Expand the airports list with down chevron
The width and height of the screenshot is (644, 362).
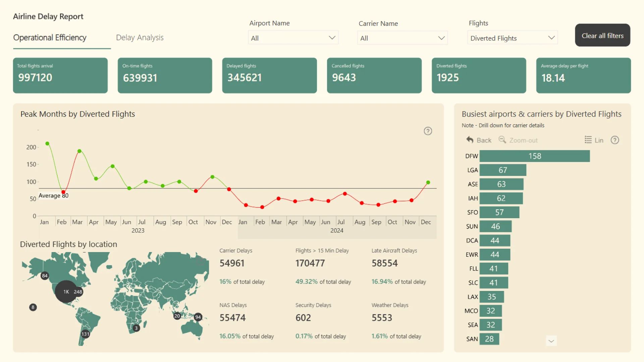pos(551,341)
